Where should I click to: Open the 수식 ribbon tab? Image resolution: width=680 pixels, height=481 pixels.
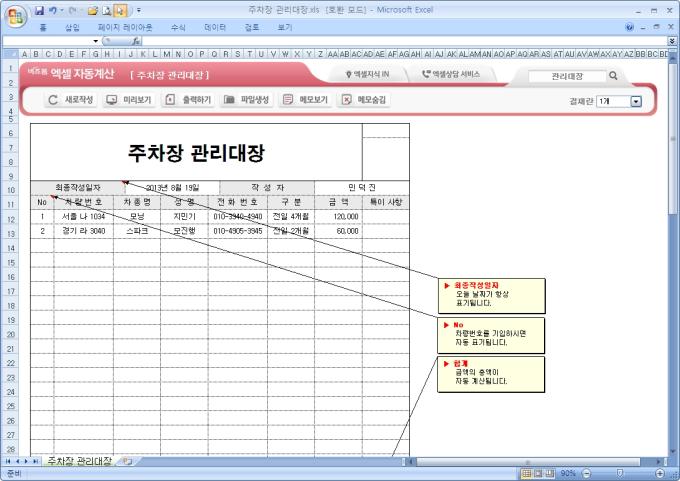click(x=178, y=27)
